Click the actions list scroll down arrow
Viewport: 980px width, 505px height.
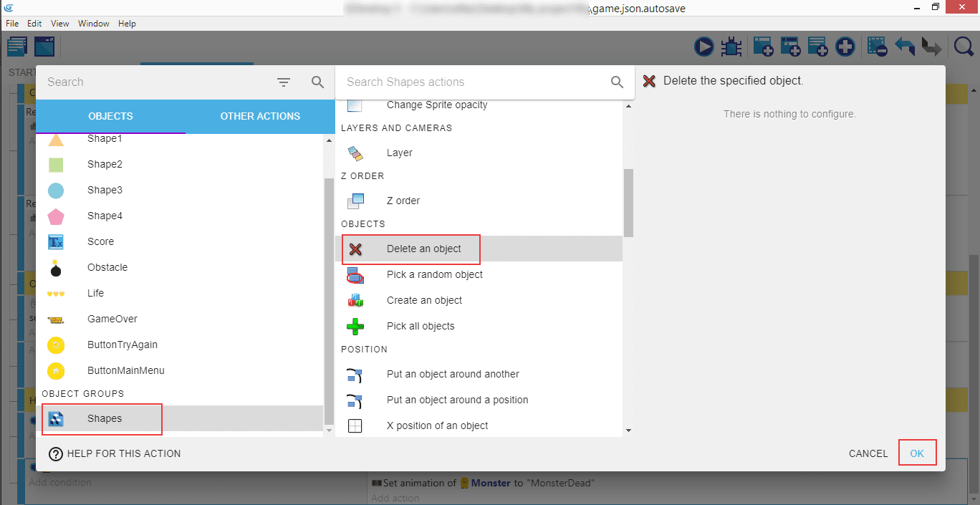tap(628, 431)
